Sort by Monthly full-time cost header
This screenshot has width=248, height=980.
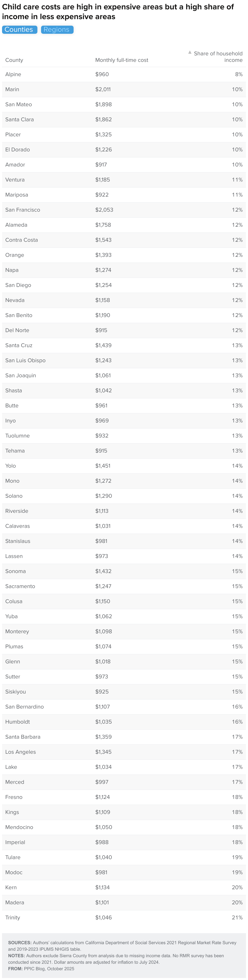[x=122, y=60]
